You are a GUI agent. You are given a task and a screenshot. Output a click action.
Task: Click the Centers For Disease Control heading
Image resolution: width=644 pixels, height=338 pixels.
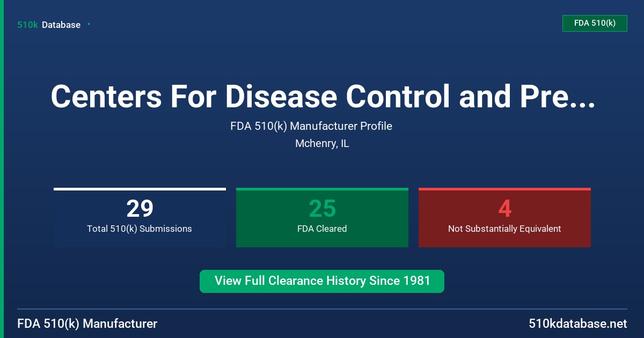(323, 97)
